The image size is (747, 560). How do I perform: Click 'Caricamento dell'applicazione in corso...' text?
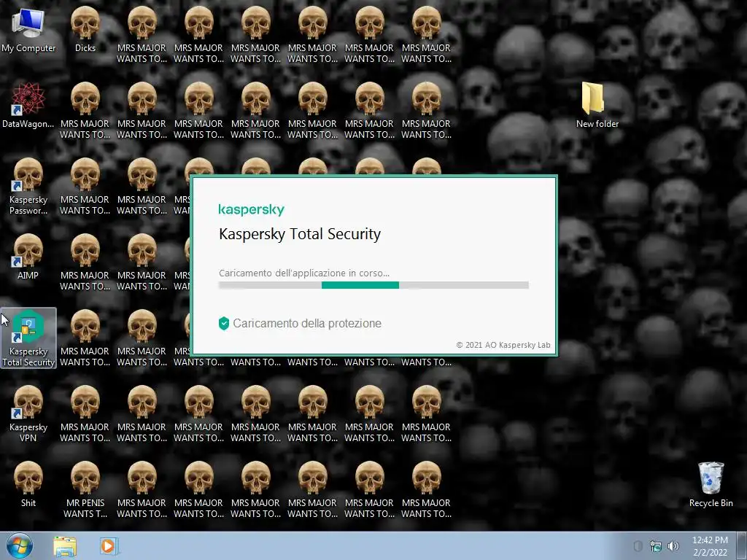click(x=304, y=273)
